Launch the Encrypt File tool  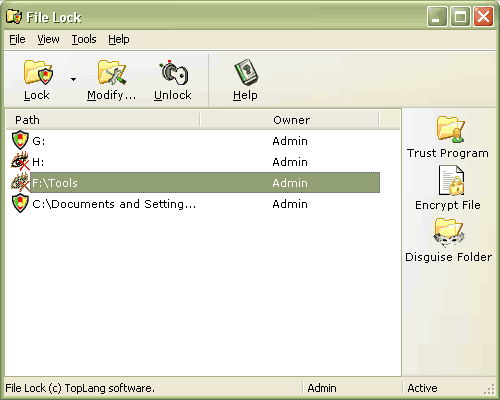click(x=451, y=180)
